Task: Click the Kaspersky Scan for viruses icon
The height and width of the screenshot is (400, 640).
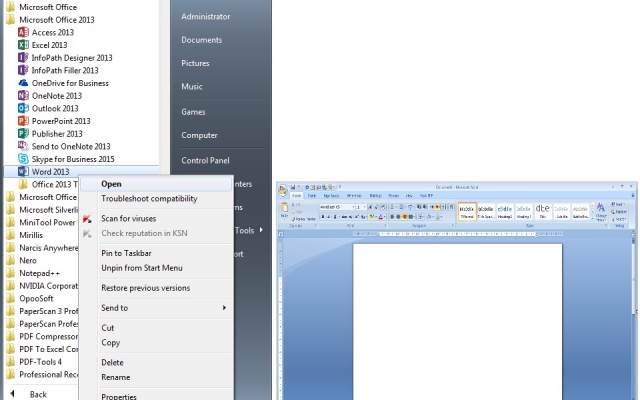Action: point(87,219)
